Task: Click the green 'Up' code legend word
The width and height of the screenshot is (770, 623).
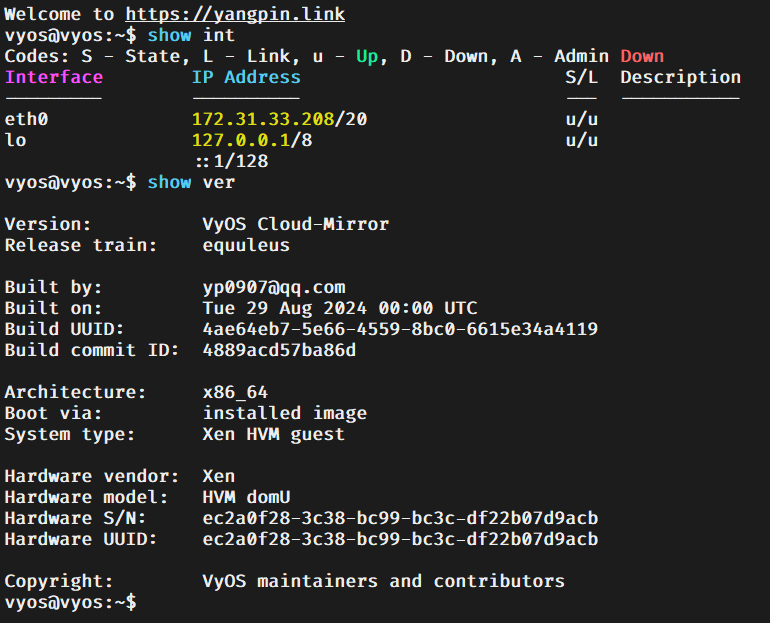Action: point(367,56)
